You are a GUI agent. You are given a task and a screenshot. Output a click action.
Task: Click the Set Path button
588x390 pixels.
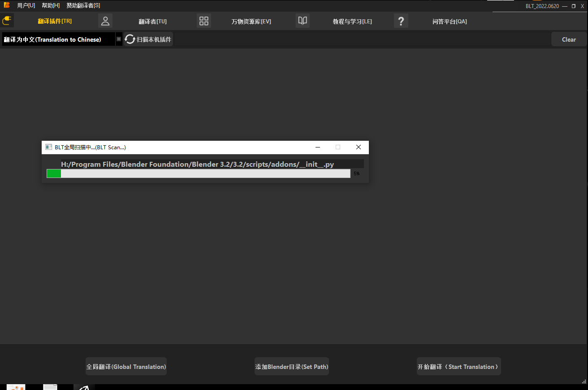pos(292,367)
